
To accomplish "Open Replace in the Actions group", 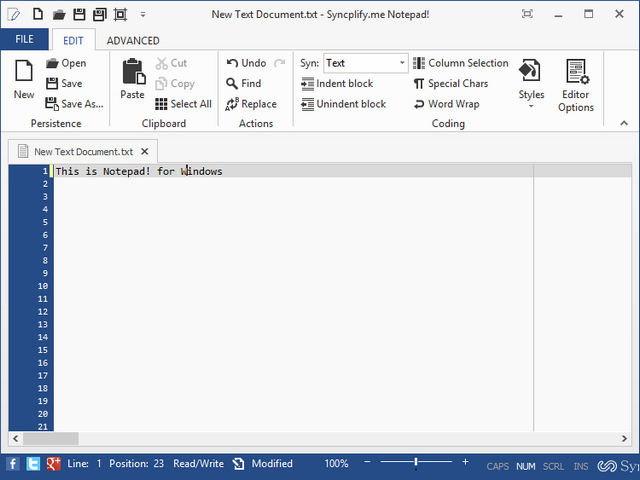I will pyautogui.click(x=251, y=104).
